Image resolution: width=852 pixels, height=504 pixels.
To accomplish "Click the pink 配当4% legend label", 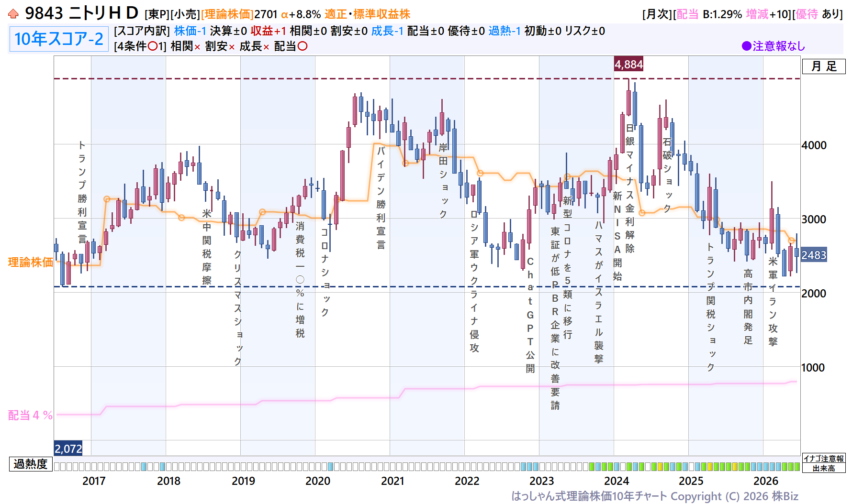I will pos(30,415).
